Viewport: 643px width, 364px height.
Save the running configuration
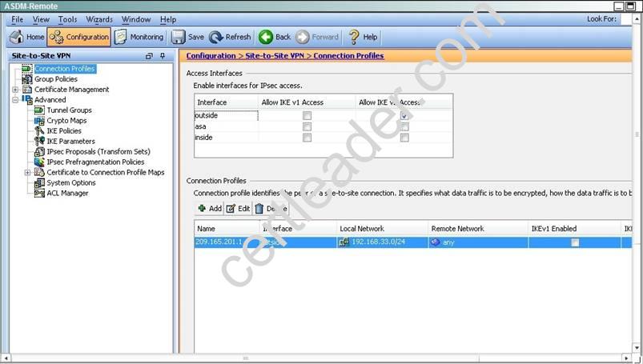click(187, 37)
